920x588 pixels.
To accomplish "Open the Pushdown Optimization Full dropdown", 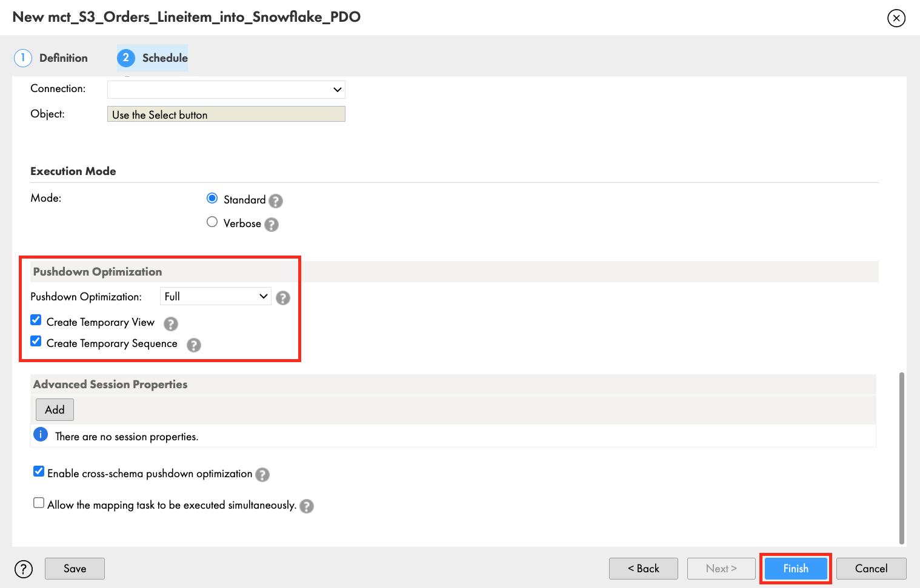I will pyautogui.click(x=215, y=296).
